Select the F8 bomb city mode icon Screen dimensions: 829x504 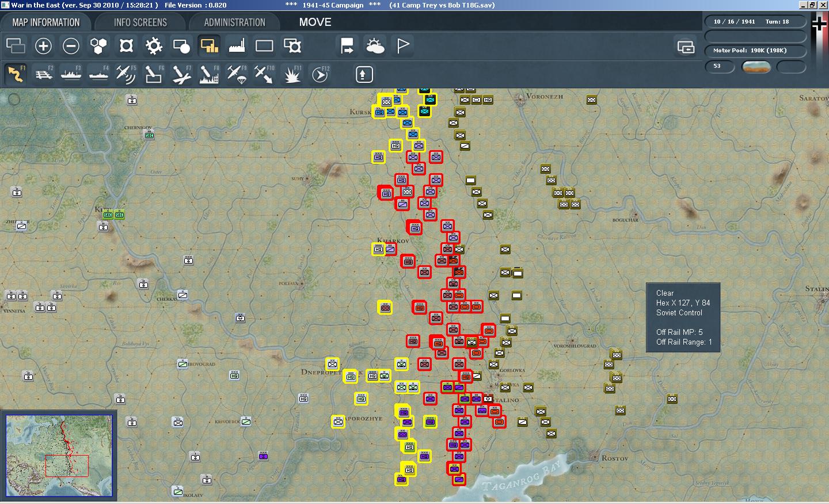pos(209,74)
